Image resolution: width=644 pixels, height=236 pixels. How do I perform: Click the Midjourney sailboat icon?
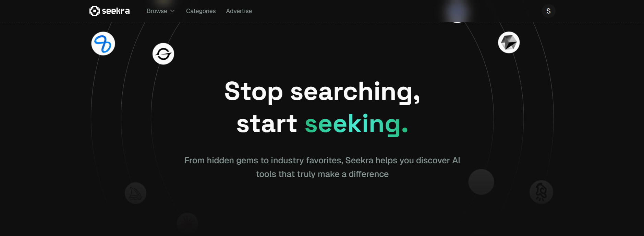[x=135, y=193]
